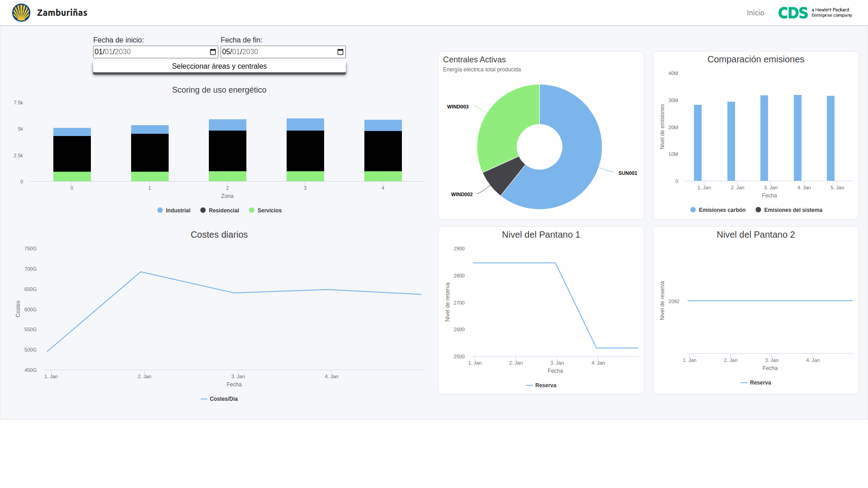Image resolution: width=868 pixels, height=488 pixels.
Task: Open the end date calendar picker
Action: pyautogui.click(x=340, y=52)
